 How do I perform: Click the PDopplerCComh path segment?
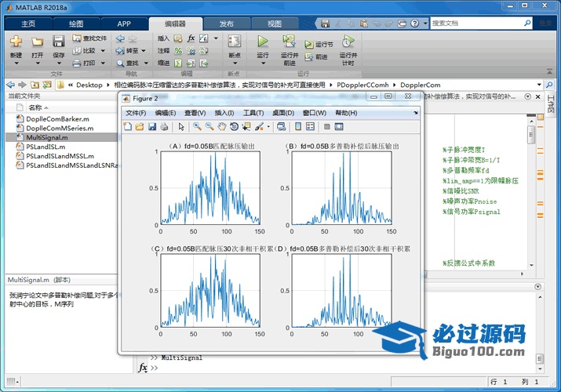(362, 85)
